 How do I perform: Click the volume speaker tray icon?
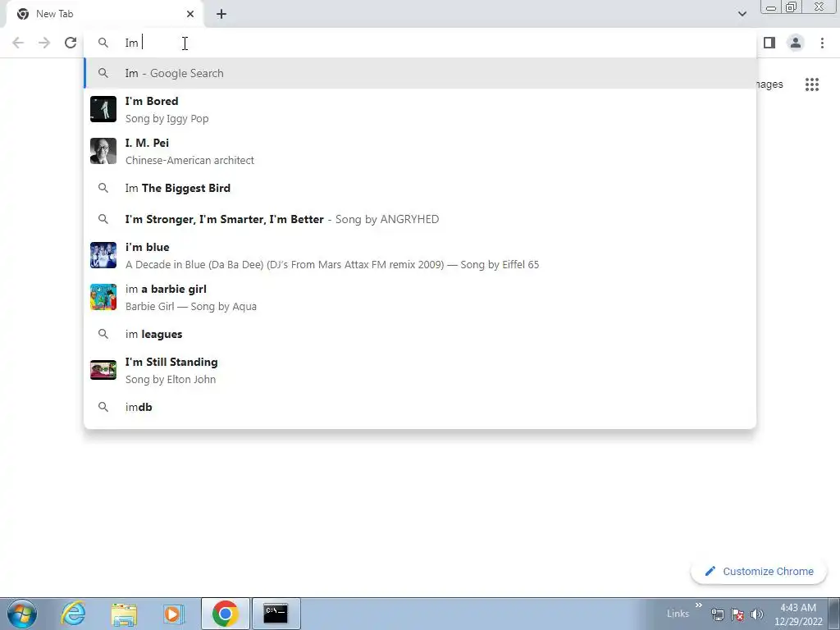pos(757,614)
